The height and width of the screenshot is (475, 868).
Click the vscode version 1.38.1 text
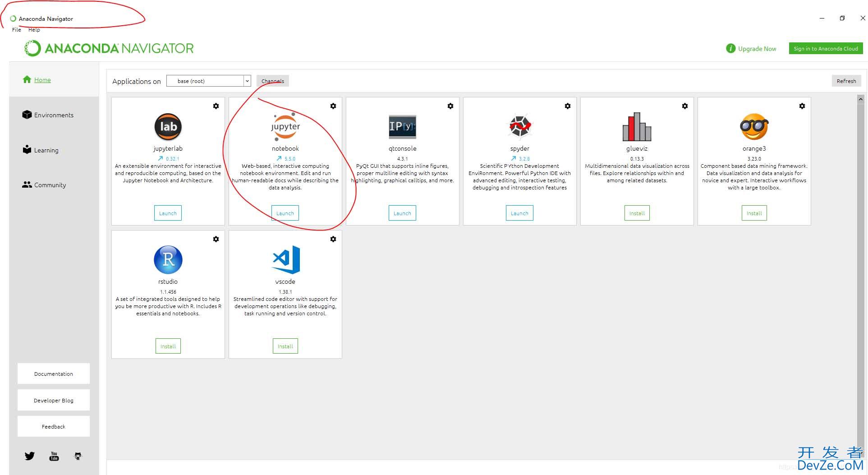285,292
